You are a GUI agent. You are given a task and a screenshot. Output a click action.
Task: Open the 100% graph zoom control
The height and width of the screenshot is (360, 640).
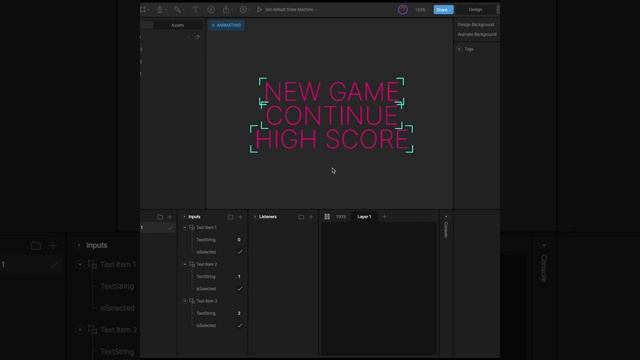click(340, 217)
